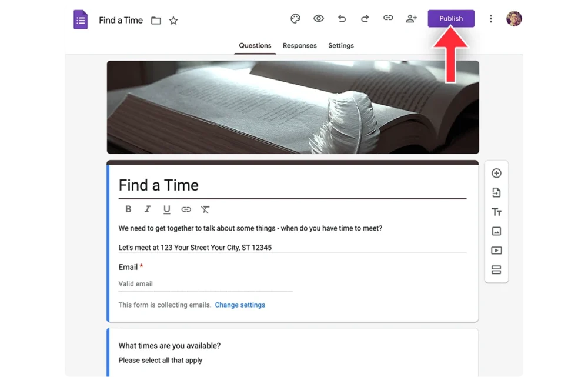Toggle bold formatting on the title

[x=128, y=209]
